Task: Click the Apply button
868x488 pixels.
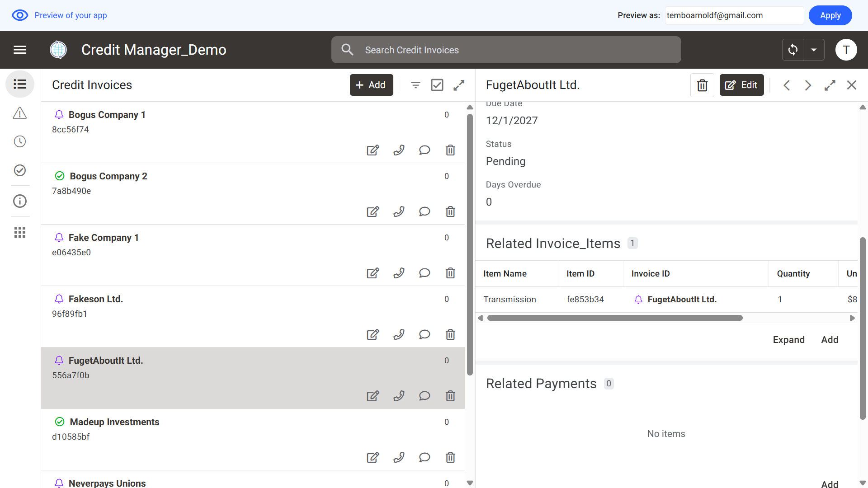Action: (x=830, y=15)
